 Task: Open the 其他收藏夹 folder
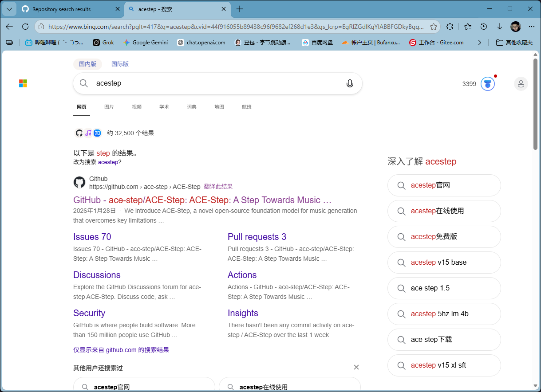(x=514, y=43)
